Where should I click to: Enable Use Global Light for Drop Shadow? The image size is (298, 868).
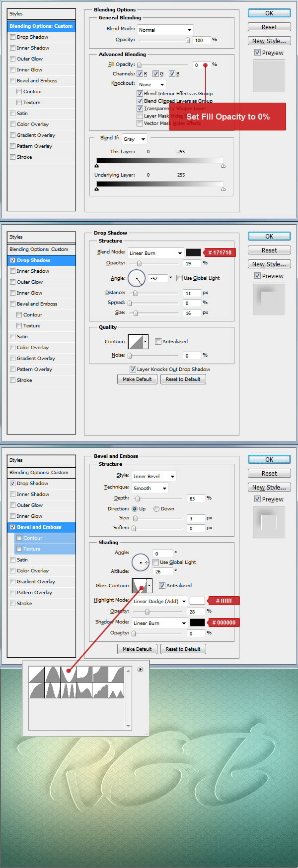pyautogui.click(x=180, y=278)
